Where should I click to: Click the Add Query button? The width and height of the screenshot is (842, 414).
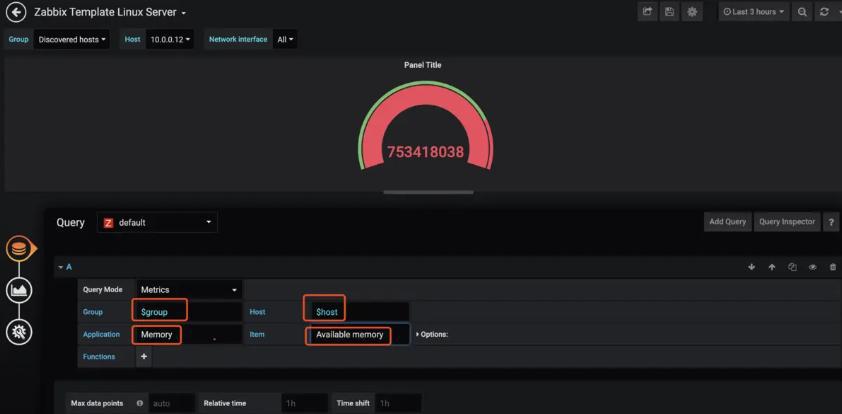728,222
